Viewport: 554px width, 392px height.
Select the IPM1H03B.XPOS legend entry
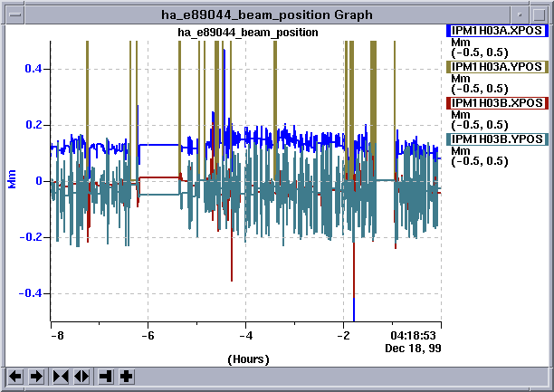[498, 102]
